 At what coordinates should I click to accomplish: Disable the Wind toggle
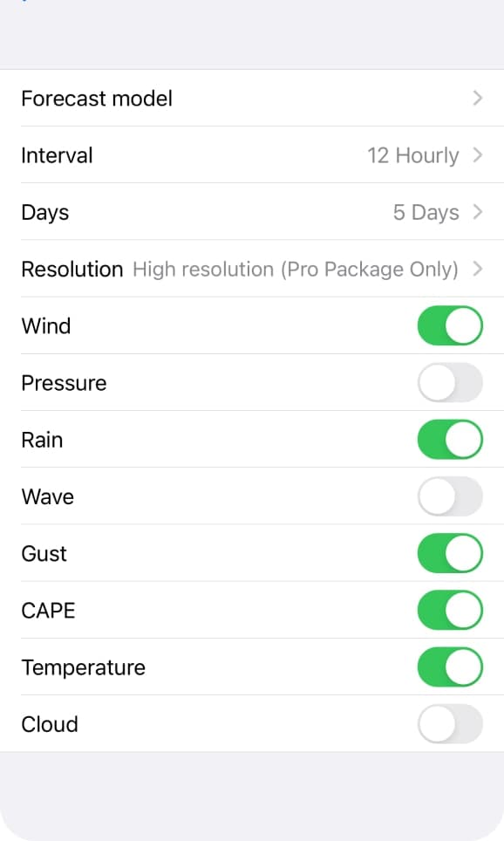coord(450,325)
